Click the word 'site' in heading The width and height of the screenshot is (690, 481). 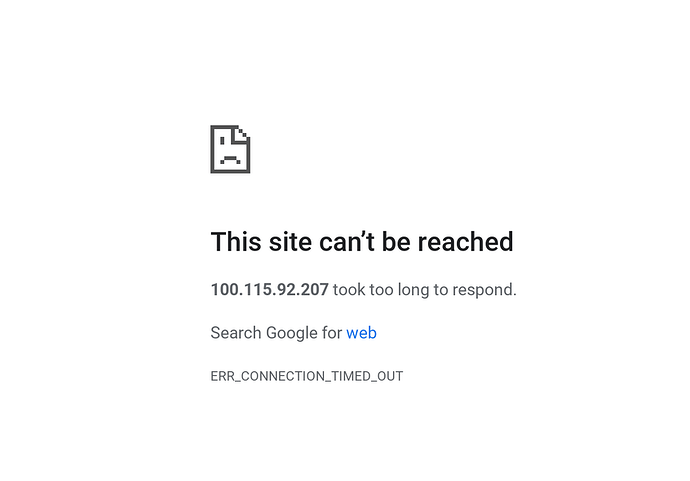(x=290, y=242)
